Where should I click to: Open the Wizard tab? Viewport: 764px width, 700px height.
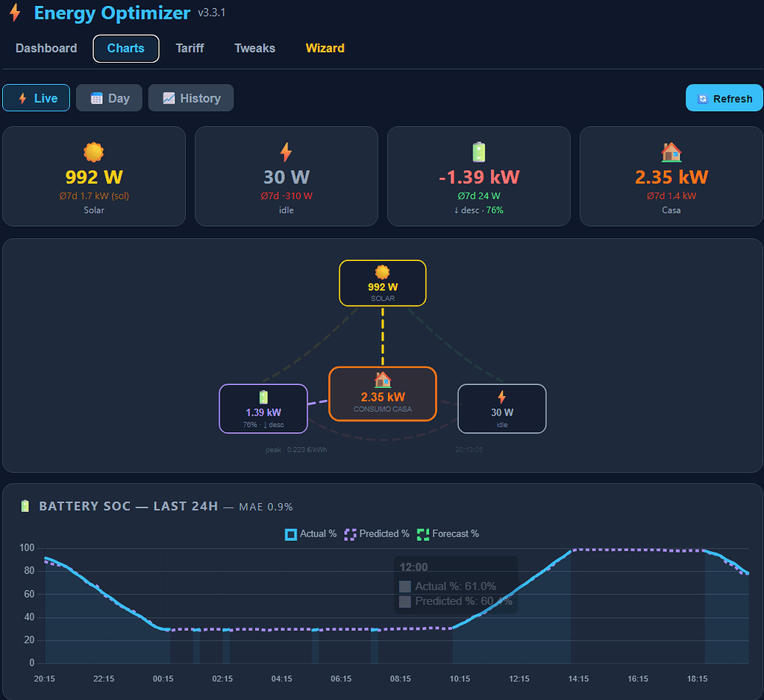click(x=325, y=48)
